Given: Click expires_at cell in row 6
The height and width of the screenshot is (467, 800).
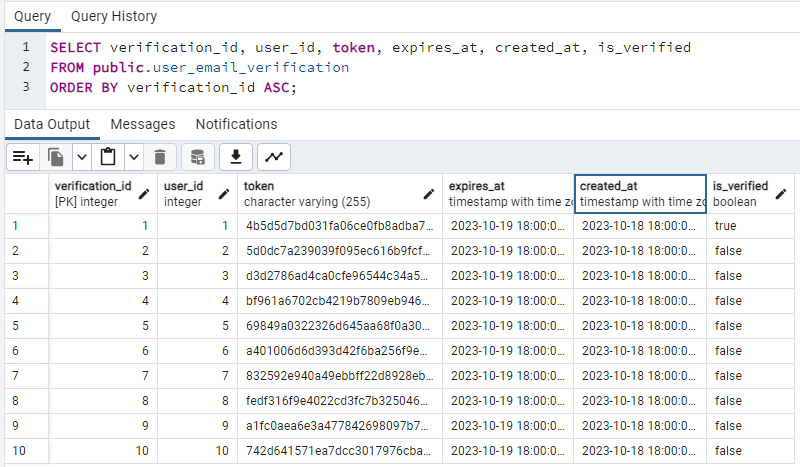Looking at the screenshot, I should [508, 351].
